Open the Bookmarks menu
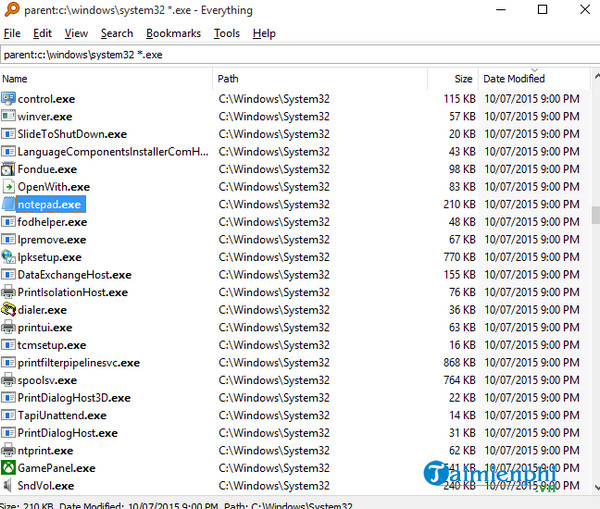This screenshot has width=600, height=509. [x=173, y=33]
